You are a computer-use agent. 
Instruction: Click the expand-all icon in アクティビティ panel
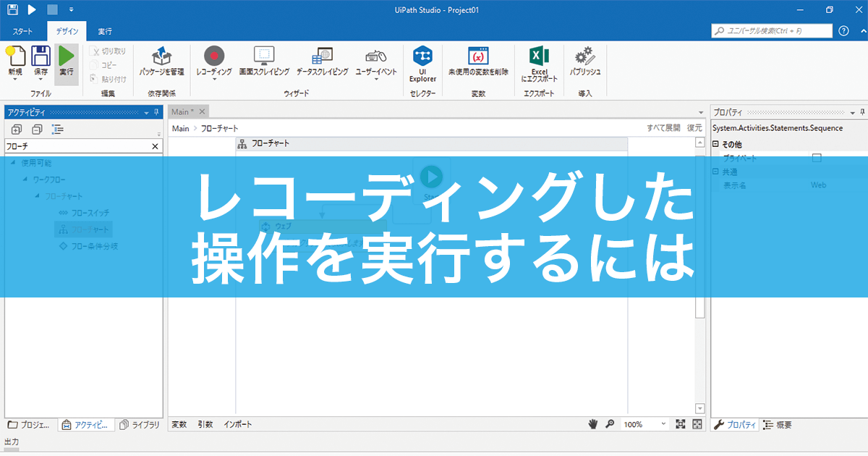(17, 130)
